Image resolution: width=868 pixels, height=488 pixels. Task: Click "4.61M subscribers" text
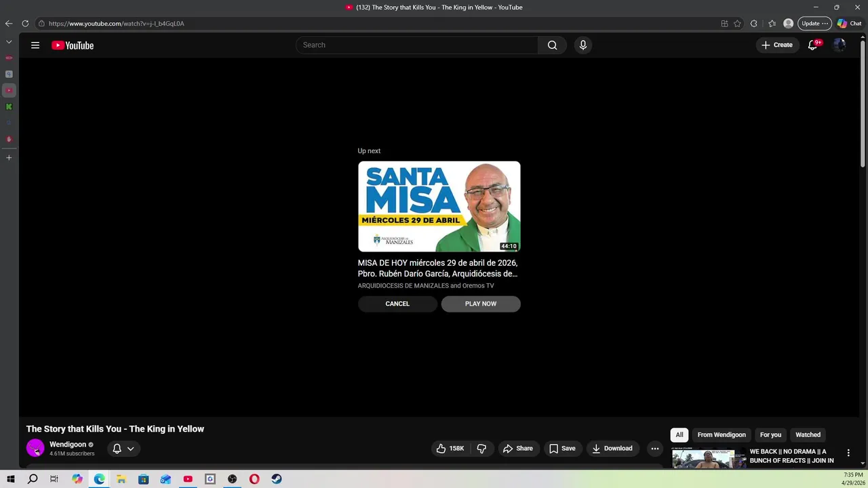click(72, 453)
